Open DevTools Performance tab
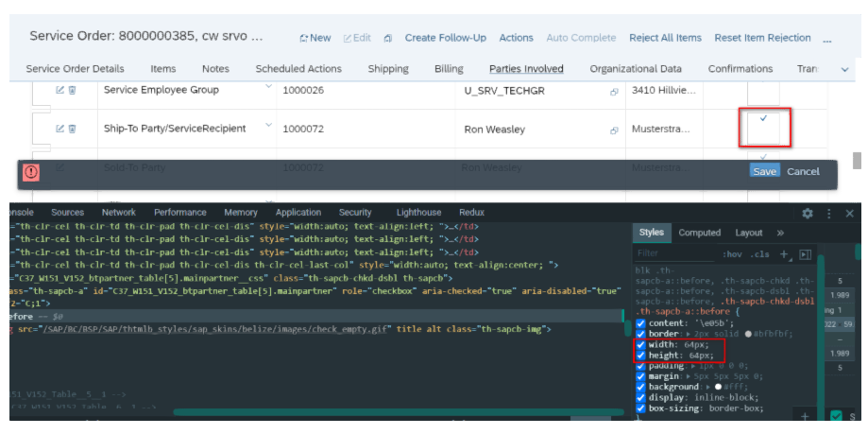868x434 pixels. [x=179, y=213]
